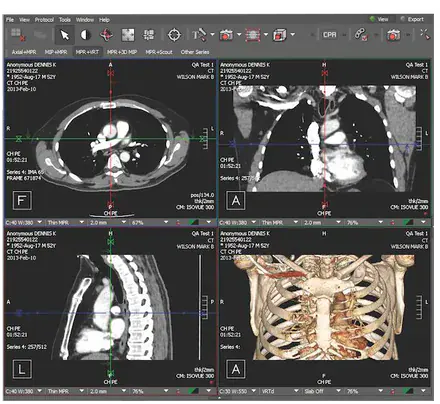Click the A orientation cube in 3D view
The width and height of the screenshot is (440, 404).
point(236,369)
